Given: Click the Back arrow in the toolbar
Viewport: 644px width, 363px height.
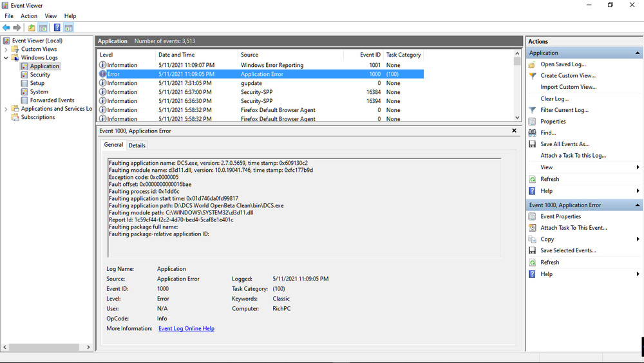Looking at the screenshot, I should 6,28.
